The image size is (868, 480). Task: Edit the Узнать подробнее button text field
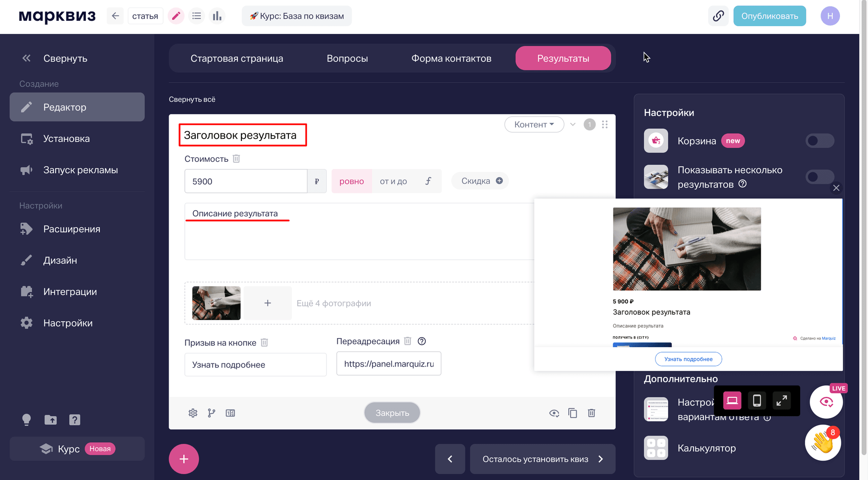[x=255, y=365]
